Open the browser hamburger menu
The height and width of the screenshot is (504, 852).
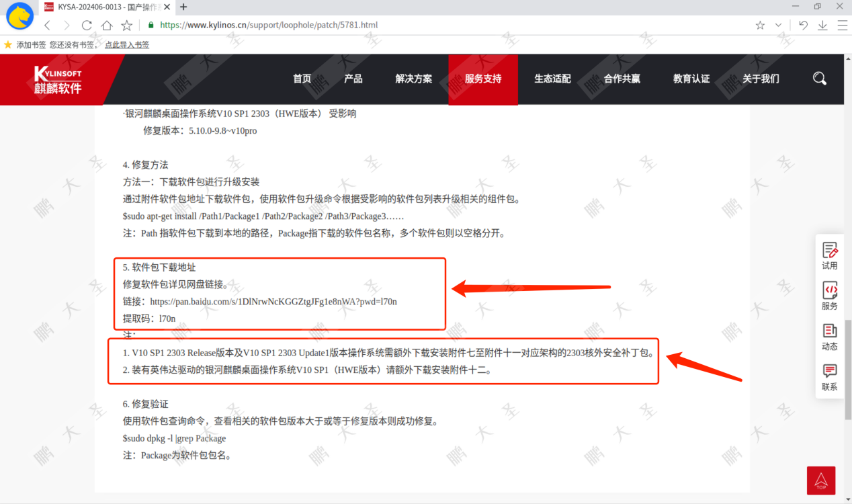[x=842, y=25]
